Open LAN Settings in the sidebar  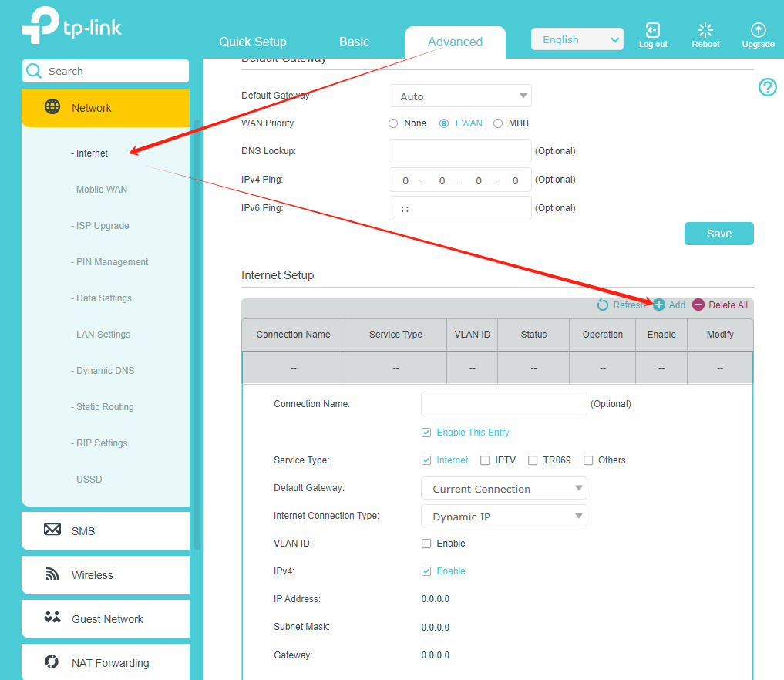[x=103, y=335]
